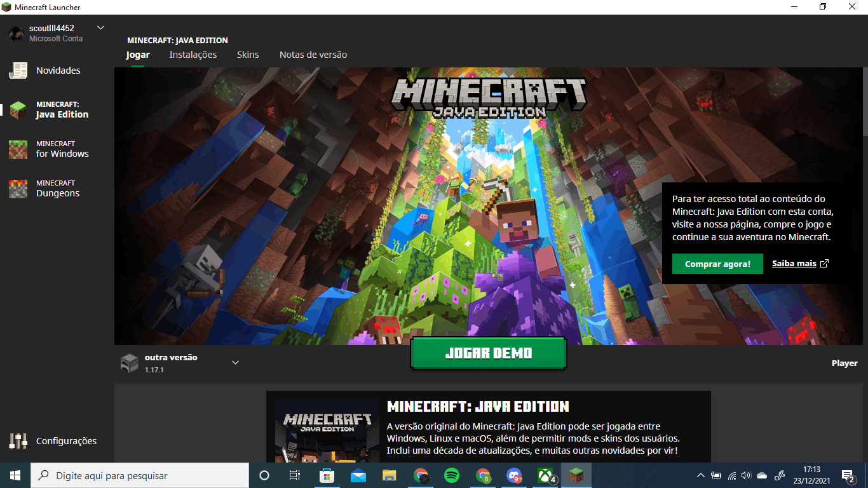Switch to the Jogar tab
The image size is (868, 488).
[x=138, y=55]
